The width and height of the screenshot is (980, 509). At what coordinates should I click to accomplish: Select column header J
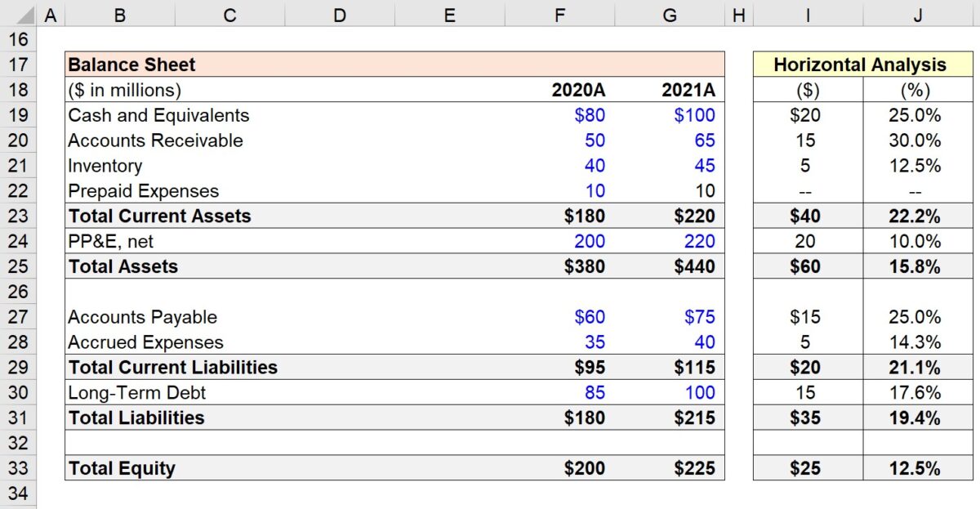918,13
